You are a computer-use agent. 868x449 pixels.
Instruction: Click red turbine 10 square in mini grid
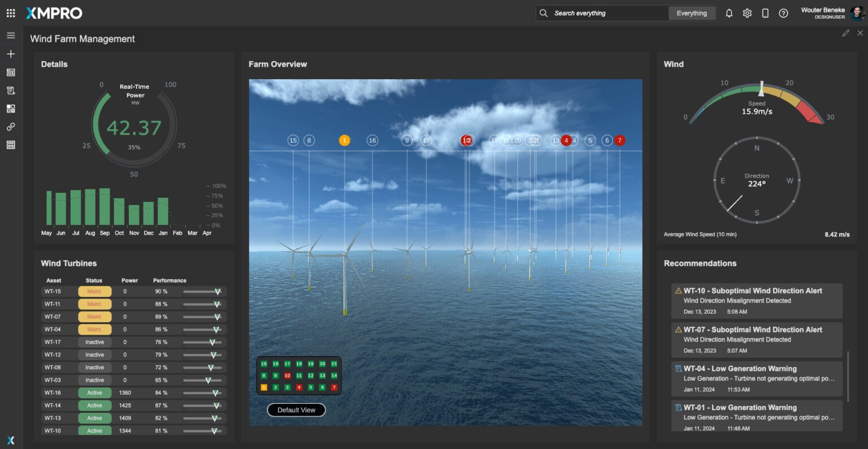[287, 375]
